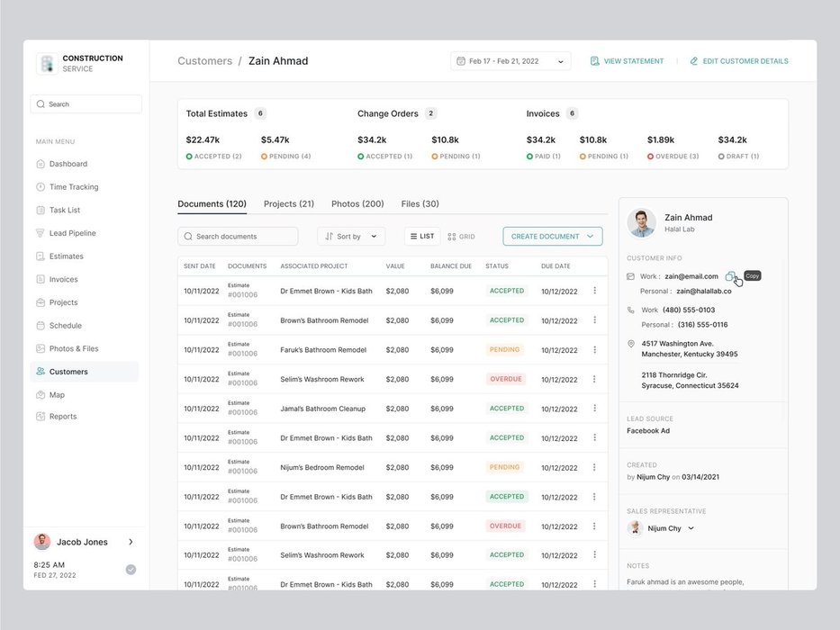Open the Nijum Chy sales representative dropdown
This screenshot has height=630, width=840.
pos(691,528)
